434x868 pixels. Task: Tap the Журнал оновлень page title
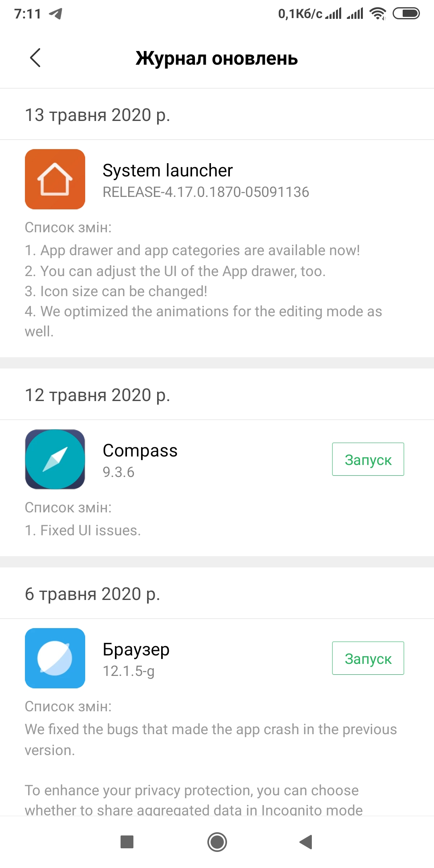217,58
